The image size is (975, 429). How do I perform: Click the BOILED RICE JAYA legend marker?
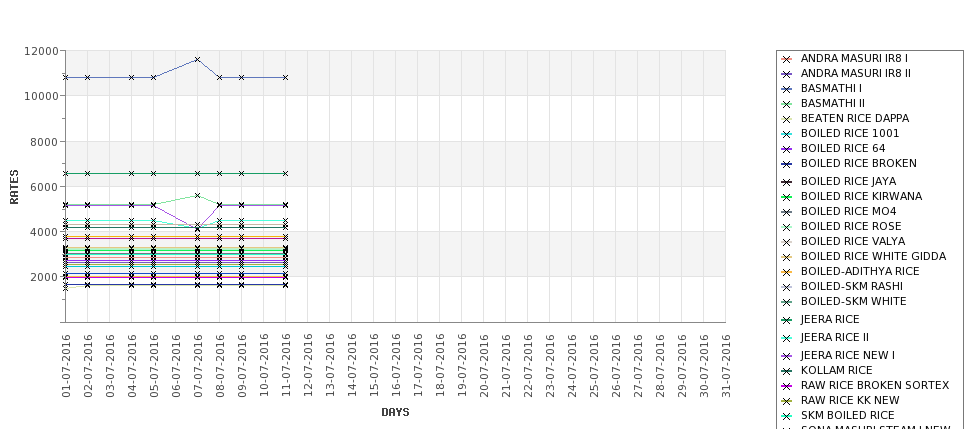(787, 182)
